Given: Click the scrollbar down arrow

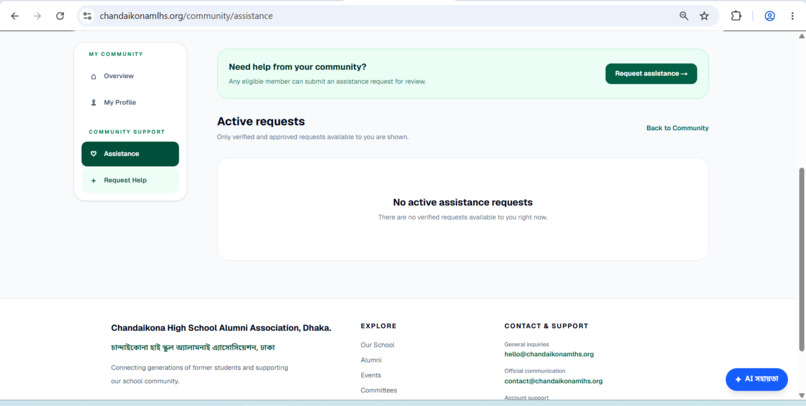Looking at the screenshot, I should [x=801, y=395].
